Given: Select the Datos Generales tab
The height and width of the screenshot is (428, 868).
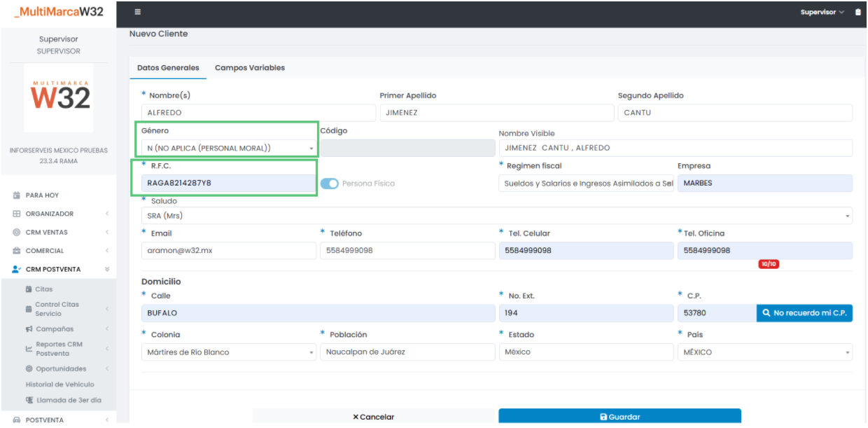Looking at the screenshot, I should [x=168, y=68].
